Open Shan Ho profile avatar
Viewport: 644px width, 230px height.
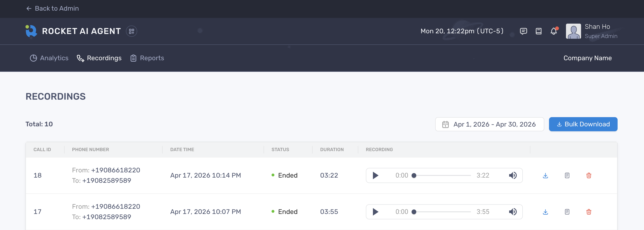tap(573, 31)
